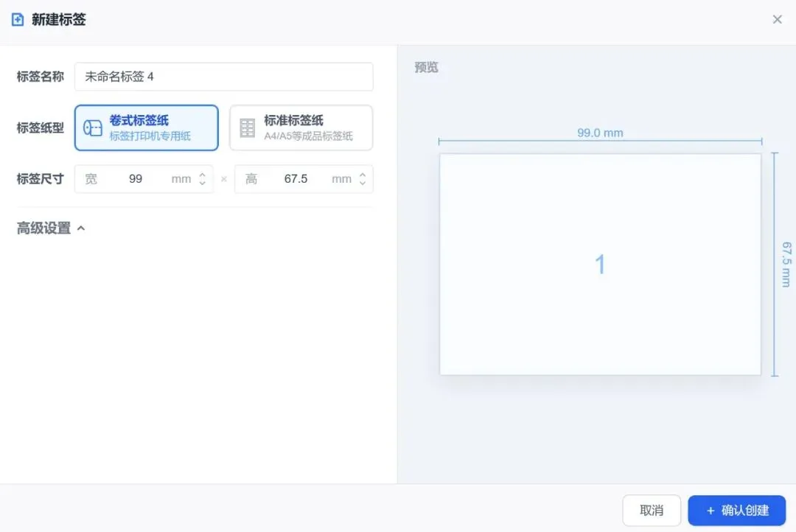The width and height of the screenshot is (796, 532).
Task: Click the 标签纸型 label text
Action: pos(40,128)
